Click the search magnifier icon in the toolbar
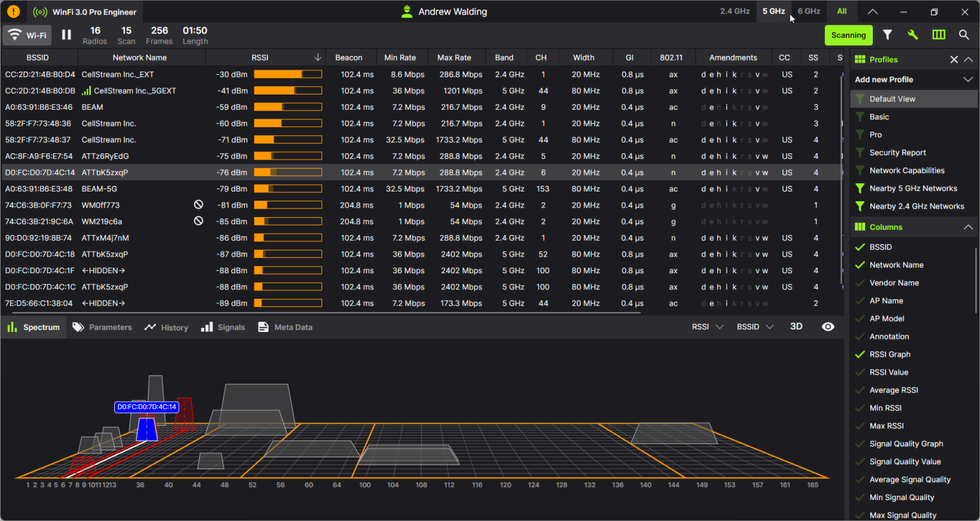This screenshot has height=521, width=980. [x=964, y=35]
